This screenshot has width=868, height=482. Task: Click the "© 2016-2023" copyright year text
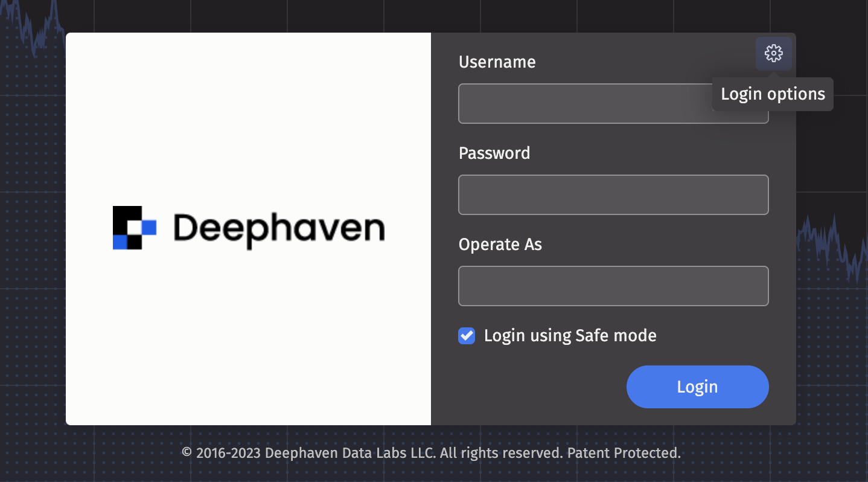click(221, 453)
